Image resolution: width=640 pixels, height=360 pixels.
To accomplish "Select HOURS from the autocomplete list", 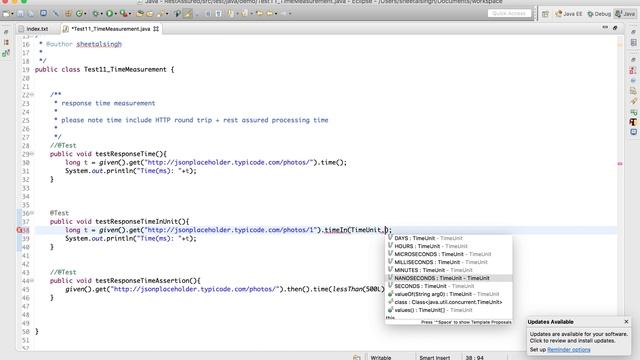I will coord(449,246).
